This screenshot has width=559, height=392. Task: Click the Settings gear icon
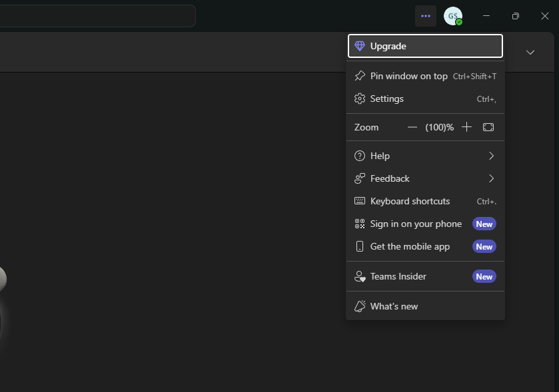[360, 98]
